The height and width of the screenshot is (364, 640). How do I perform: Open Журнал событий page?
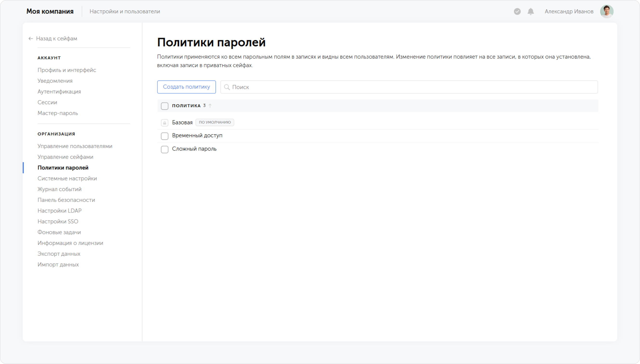click(x=60, y=189)
